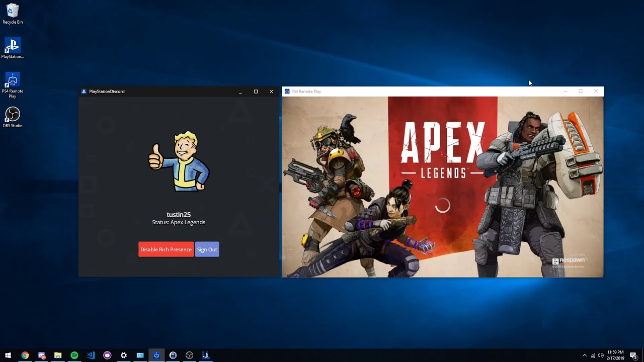This screenshot has width=644, height=362.
Task: Open Discord from the taskbar
Action: click(41, 355)
